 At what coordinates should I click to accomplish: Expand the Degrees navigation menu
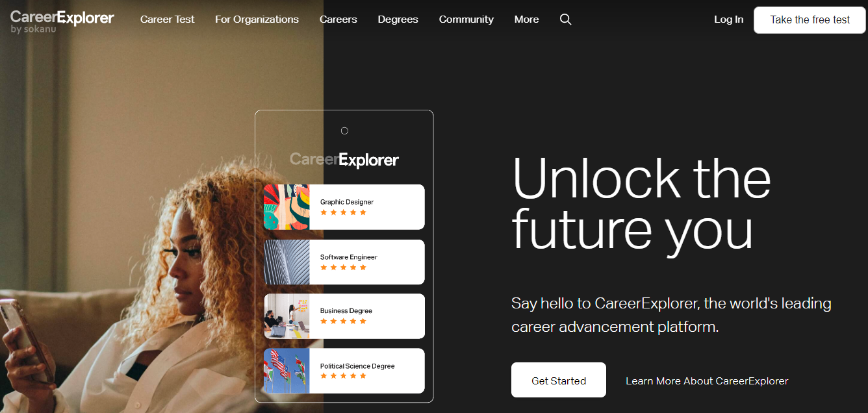[x=398, y=19]
